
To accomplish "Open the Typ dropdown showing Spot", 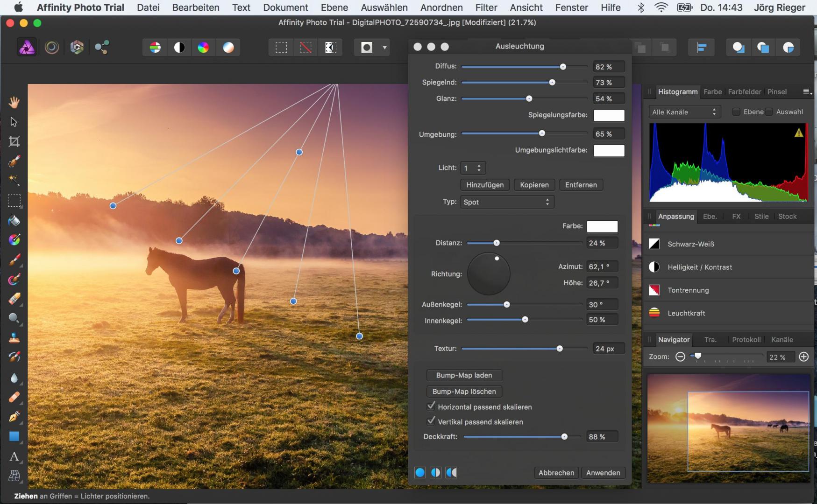I will (507, 202).
